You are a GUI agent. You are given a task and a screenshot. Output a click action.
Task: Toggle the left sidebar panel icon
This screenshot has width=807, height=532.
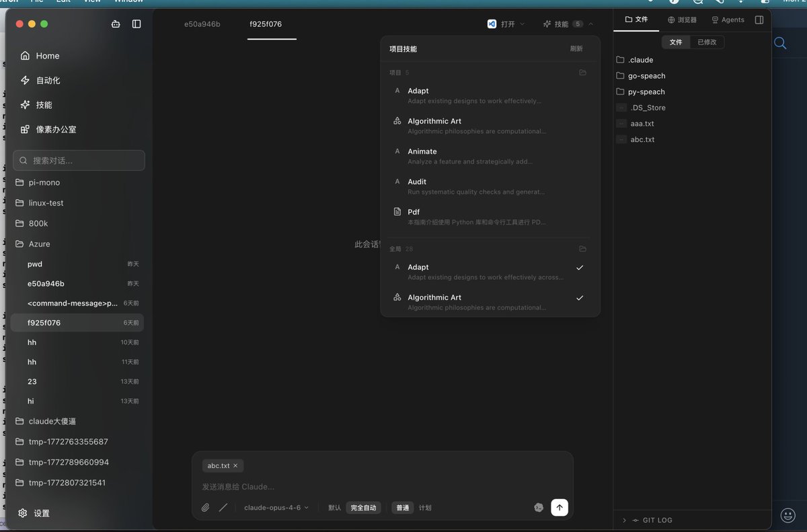pos(137,24)
